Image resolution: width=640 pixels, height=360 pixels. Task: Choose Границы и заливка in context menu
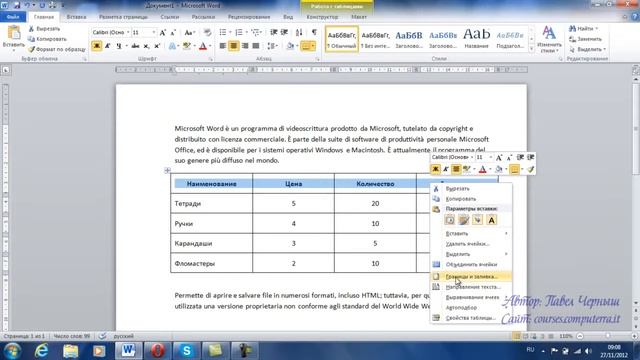(471, 276)
